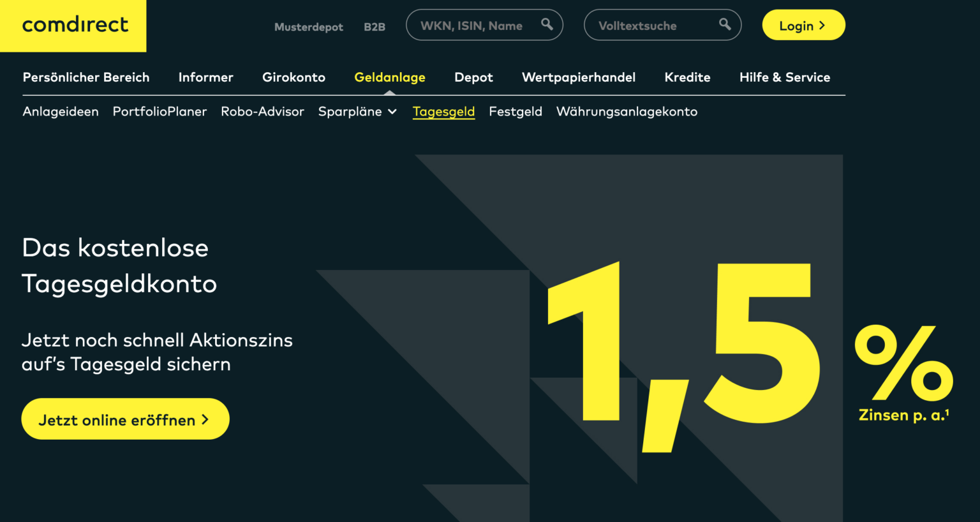Image resolution: width=980 pixels, height=522 pixels.
Task: Select Persönlicher Bereich menu item
Action: (x=86, y=77)
